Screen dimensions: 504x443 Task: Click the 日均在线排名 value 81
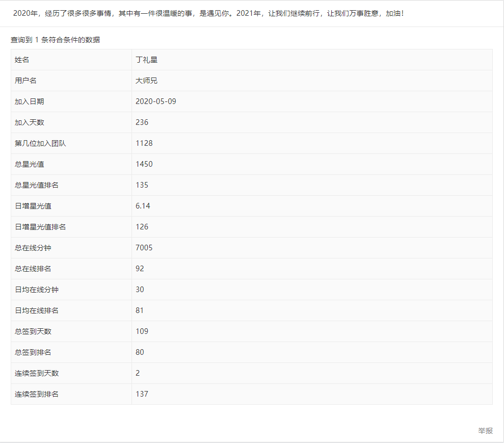(140, 310)
